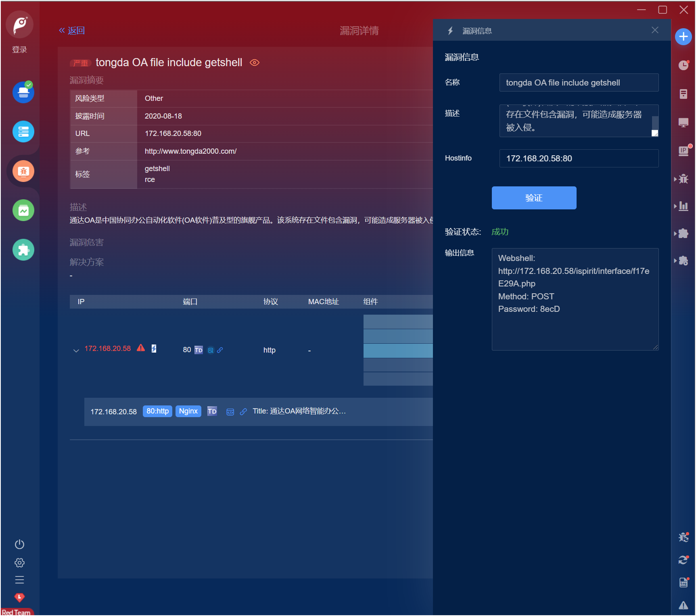Click the Goby login avatar logo
This screenshot has height=616, width=696.
pos(19,25)
